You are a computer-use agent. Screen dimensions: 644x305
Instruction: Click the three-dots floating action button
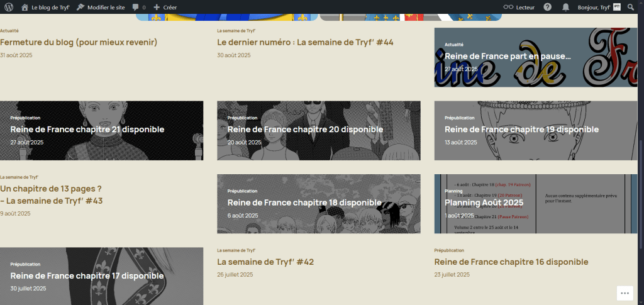(624, 292)
